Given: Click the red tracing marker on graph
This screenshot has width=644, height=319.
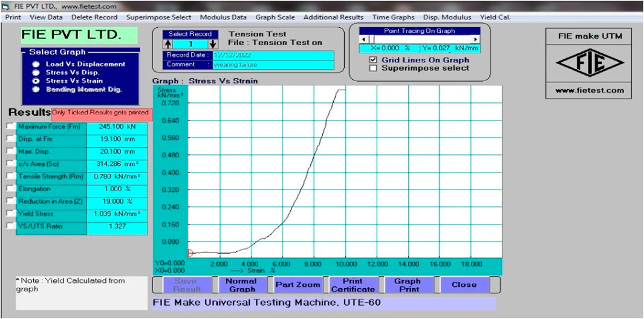Looking at the screenshot, I should coord(190,253).
